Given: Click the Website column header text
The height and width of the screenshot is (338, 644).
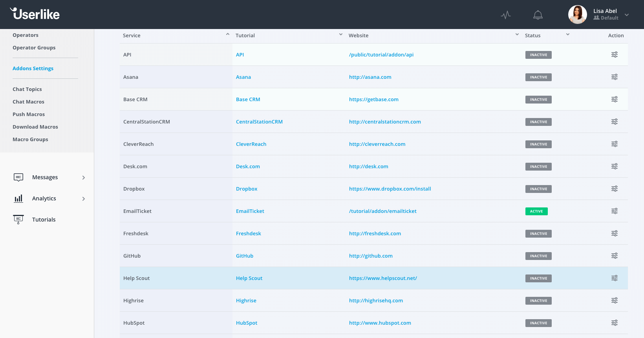Looking at the screenshot, I should click(359, 35).
